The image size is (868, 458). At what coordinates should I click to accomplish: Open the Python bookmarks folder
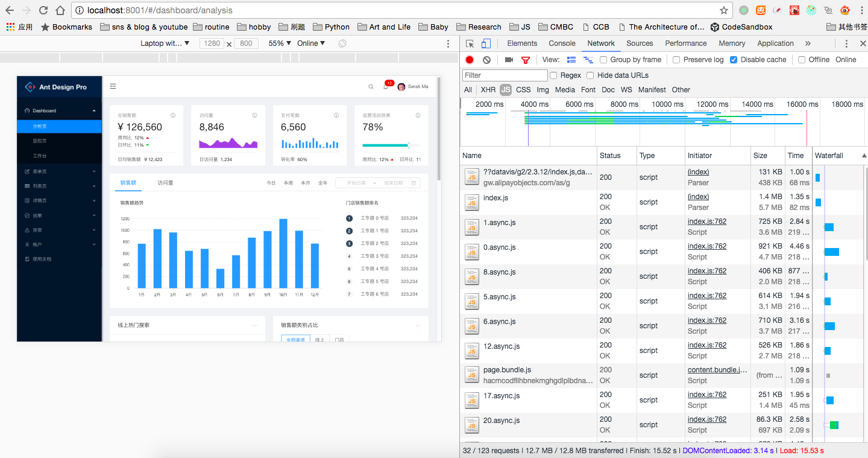(331, 27)
